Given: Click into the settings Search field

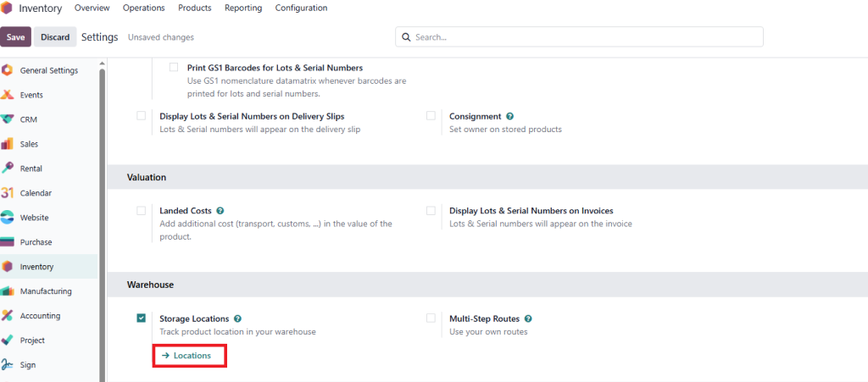Looking at the screenshot, I should (585, 37).
